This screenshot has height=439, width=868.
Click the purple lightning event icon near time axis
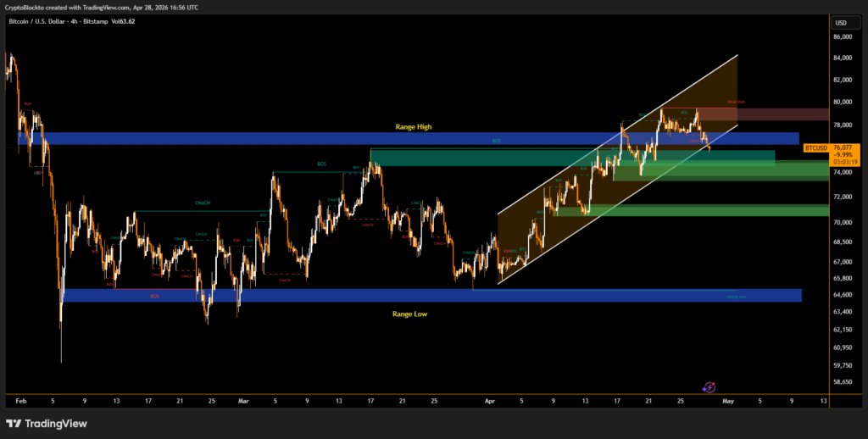pos(709,386)
